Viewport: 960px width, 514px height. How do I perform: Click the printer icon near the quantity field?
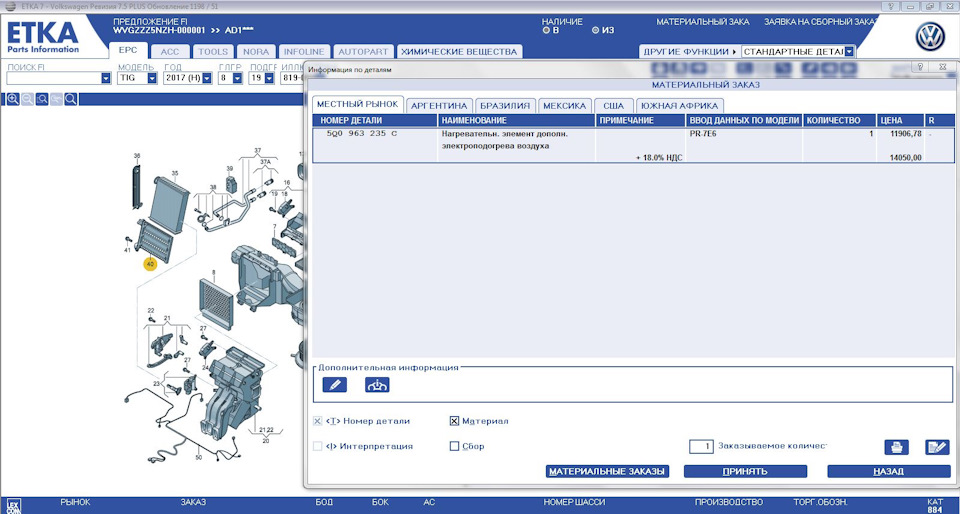896,447
